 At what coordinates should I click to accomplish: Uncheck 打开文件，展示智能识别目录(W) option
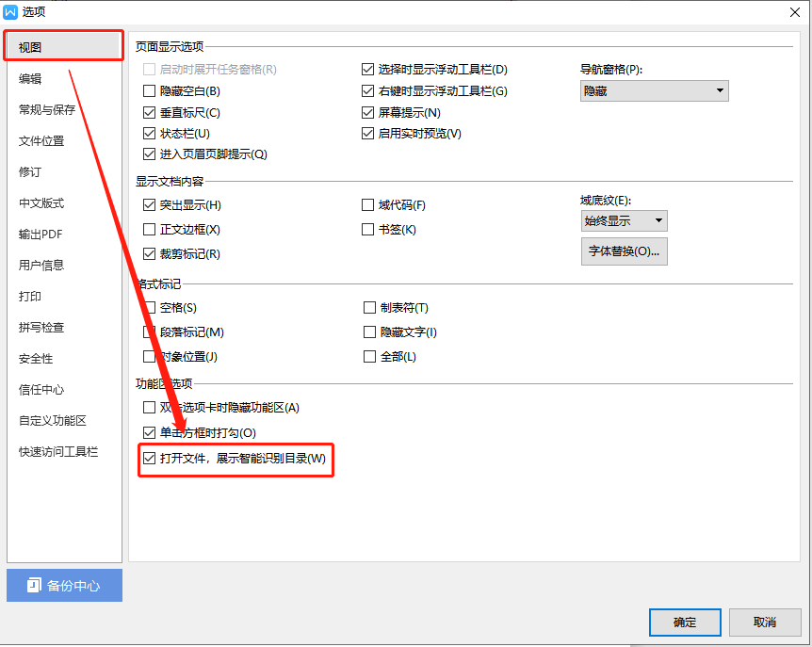pos(149,459)
